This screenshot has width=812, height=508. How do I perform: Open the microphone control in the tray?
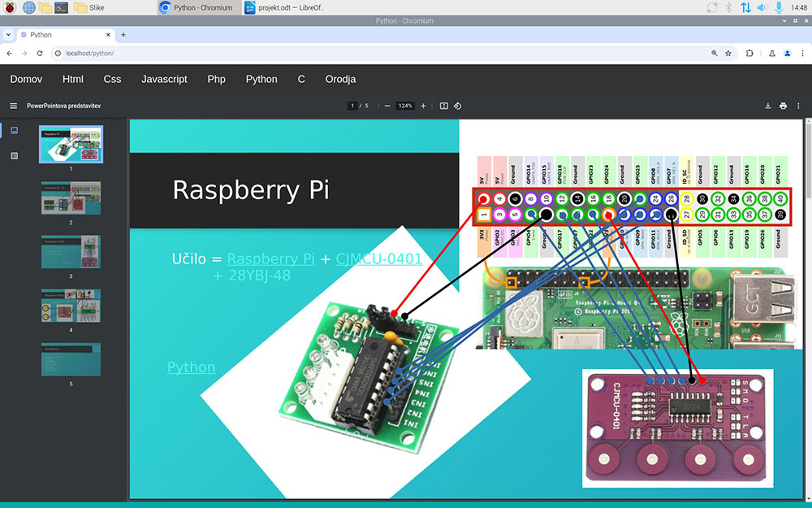click(x=779, y=8)
